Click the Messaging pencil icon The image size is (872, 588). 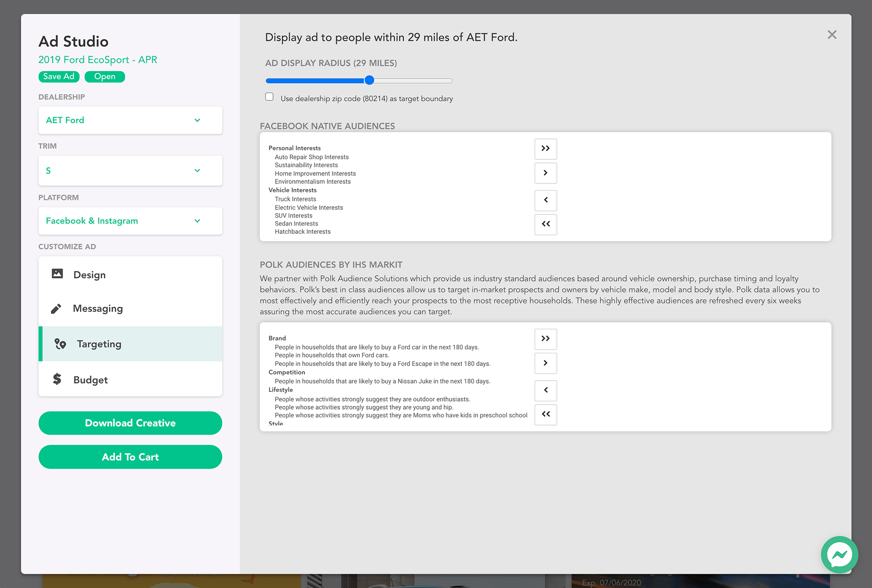coord(56,309)
